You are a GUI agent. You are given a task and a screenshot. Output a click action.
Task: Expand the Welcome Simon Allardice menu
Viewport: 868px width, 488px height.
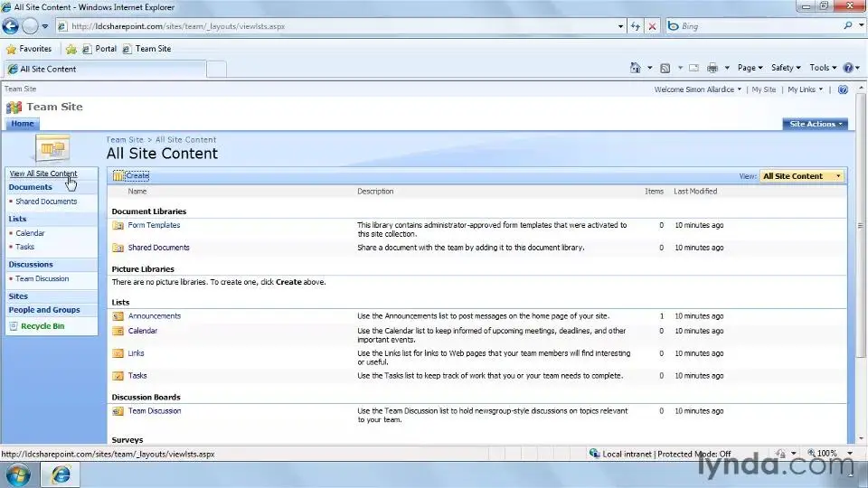pyautogui.click(x=697, y=89)
